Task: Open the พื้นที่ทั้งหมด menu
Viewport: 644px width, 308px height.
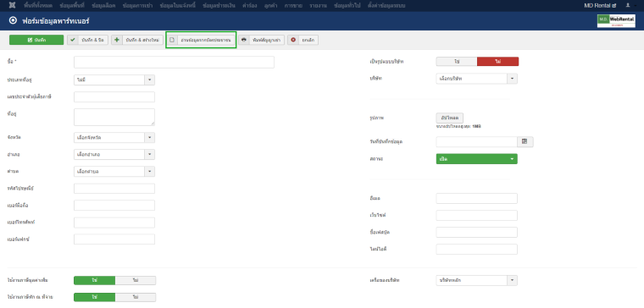Action: 38,5
